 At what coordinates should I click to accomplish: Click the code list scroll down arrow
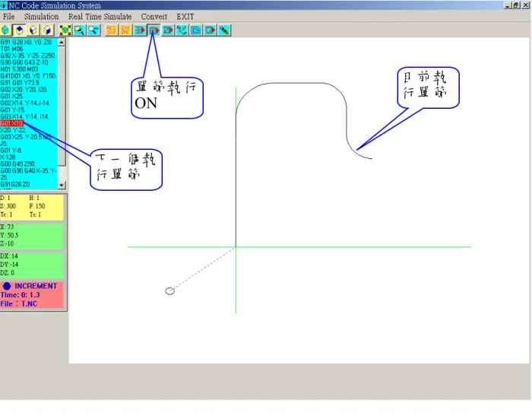[62, 185]
